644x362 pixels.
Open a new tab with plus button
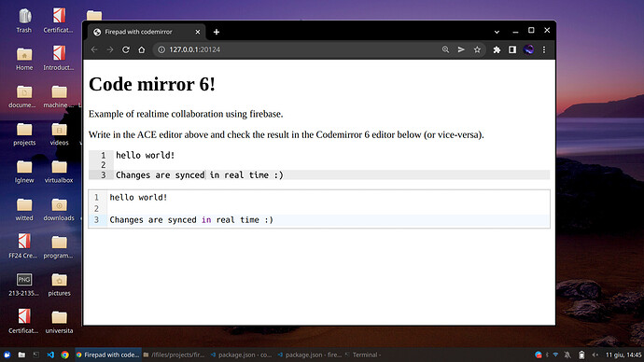pyautogui.click(x=217, y=32)
